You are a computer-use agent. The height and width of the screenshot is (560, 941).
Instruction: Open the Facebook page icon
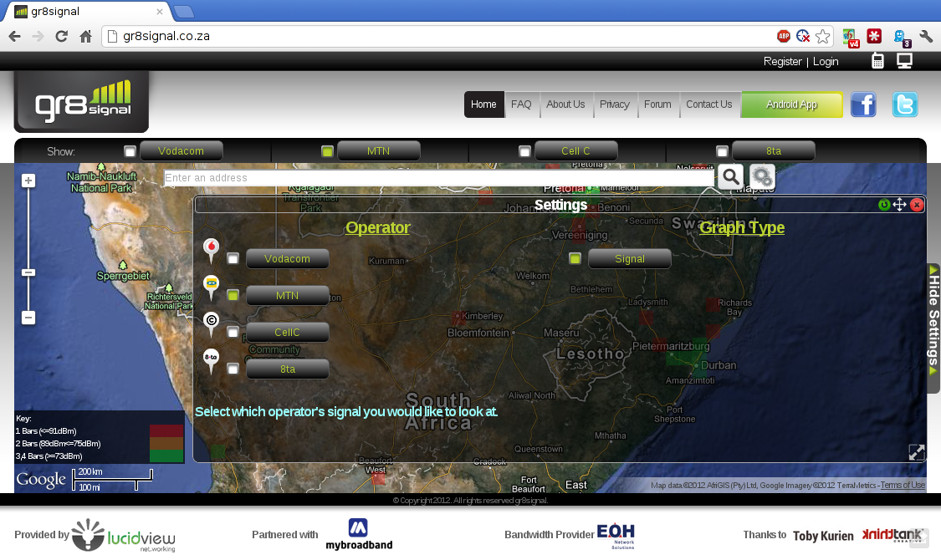coord(863,105)
